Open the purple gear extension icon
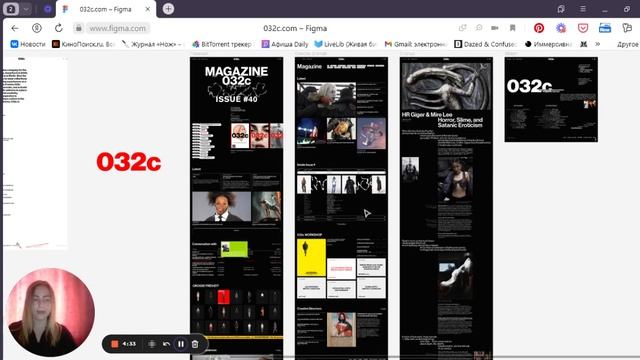 point(561,28)
